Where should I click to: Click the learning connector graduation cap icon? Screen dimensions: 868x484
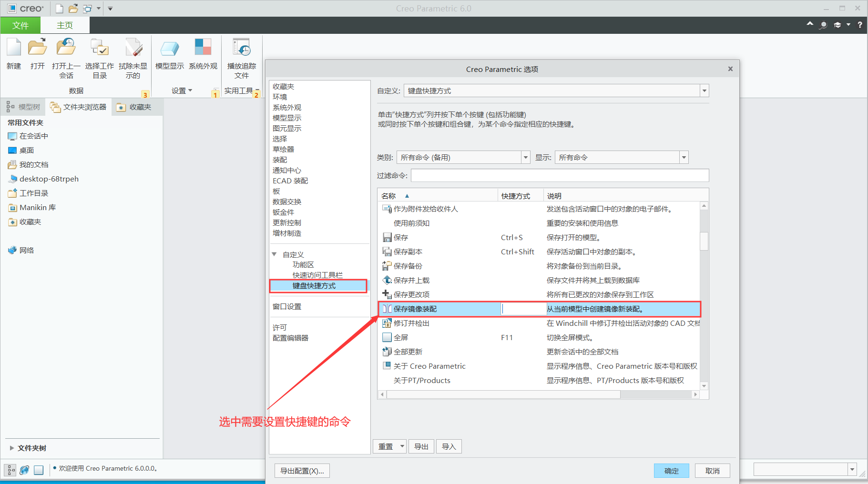[x=837, y=25]
